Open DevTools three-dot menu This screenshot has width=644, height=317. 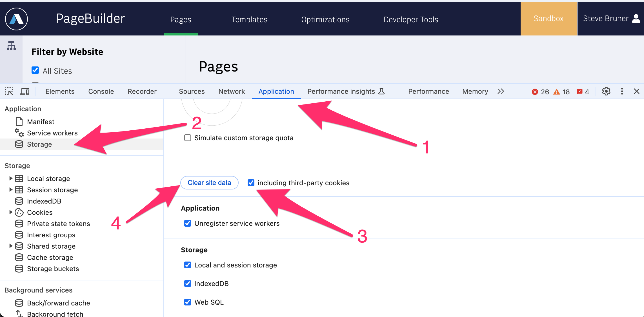(x=622, y=91)
